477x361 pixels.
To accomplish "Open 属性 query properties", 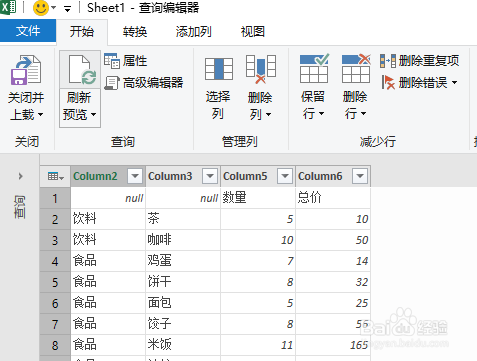I will click(x=135, y=61).
